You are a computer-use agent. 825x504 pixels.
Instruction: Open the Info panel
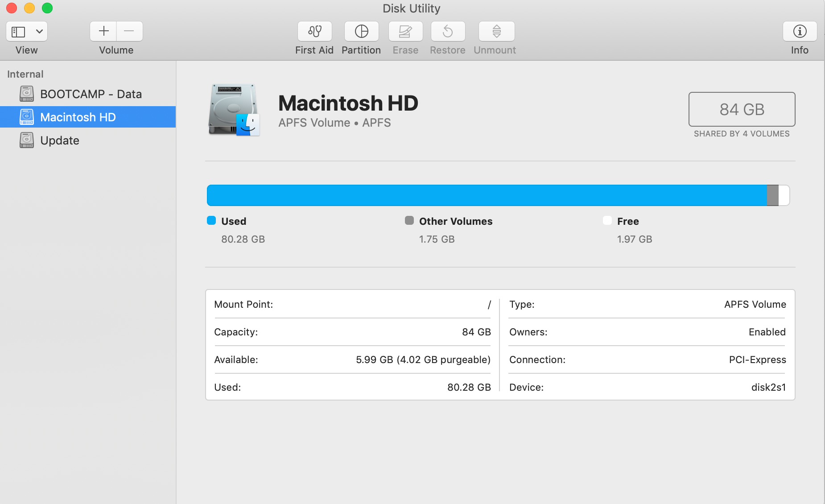point(800,31)
